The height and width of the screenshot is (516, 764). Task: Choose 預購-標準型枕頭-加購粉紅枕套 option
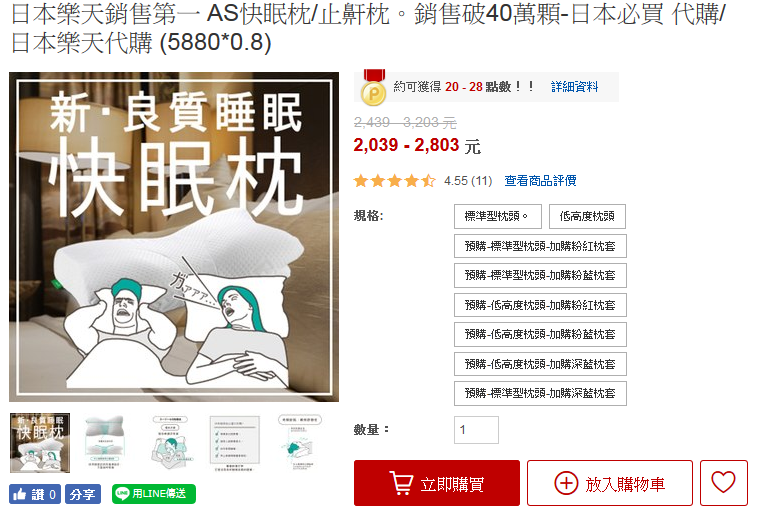[540, 246]
